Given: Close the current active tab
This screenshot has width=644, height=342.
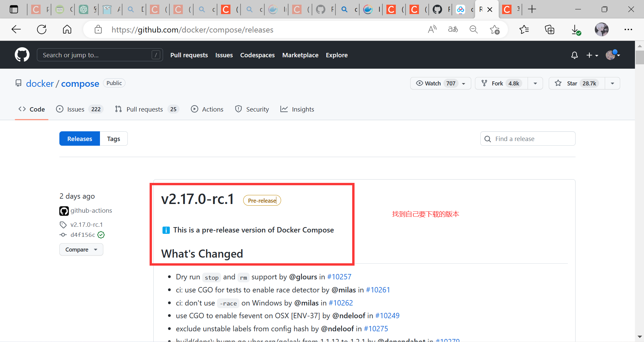Looking at the screenshot, I should point(490,9).
